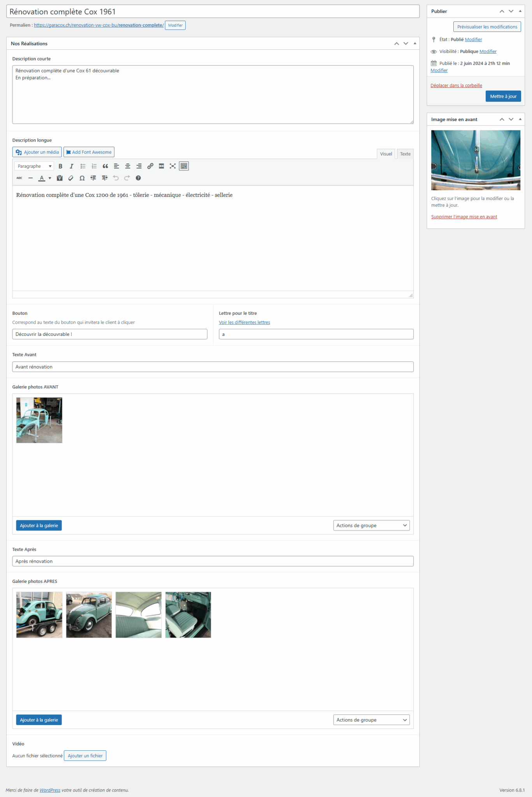The image size is (532, 797).
Task: Click the Ajouter un média button
Action: 37,152
